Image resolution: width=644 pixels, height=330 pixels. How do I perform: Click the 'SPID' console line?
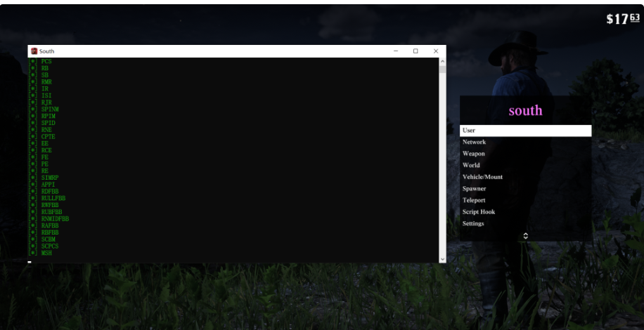click(x=42, y=123)
